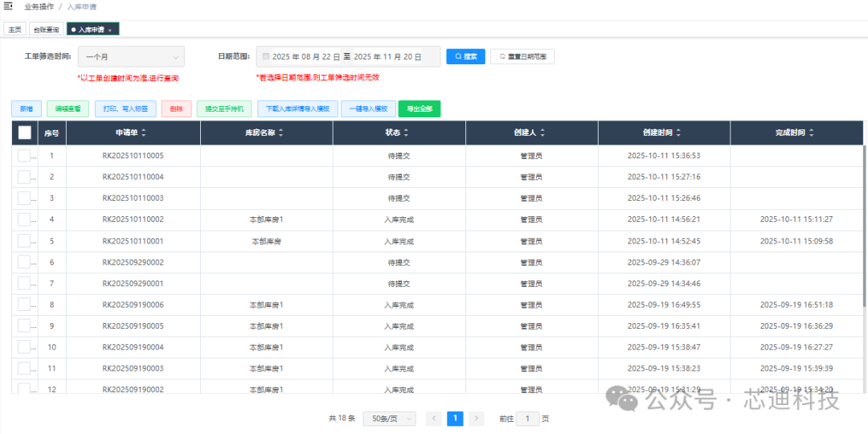Check the box for row RK202509190004
The height and width of the screenshot is (434, 868).
(x=24, y=347)
